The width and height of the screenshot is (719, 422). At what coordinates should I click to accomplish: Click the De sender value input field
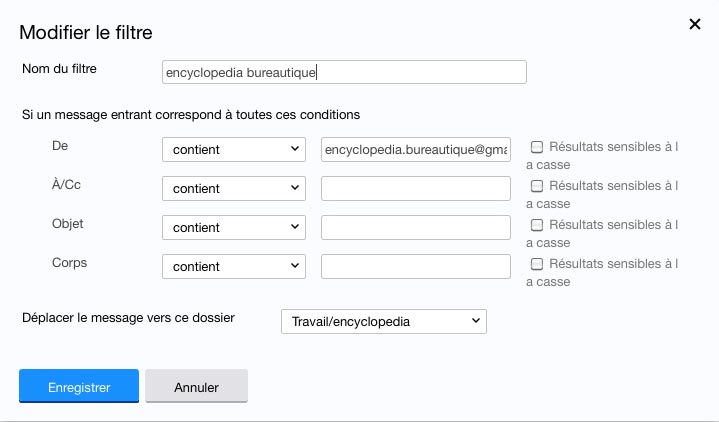click(x=415, y=149)
